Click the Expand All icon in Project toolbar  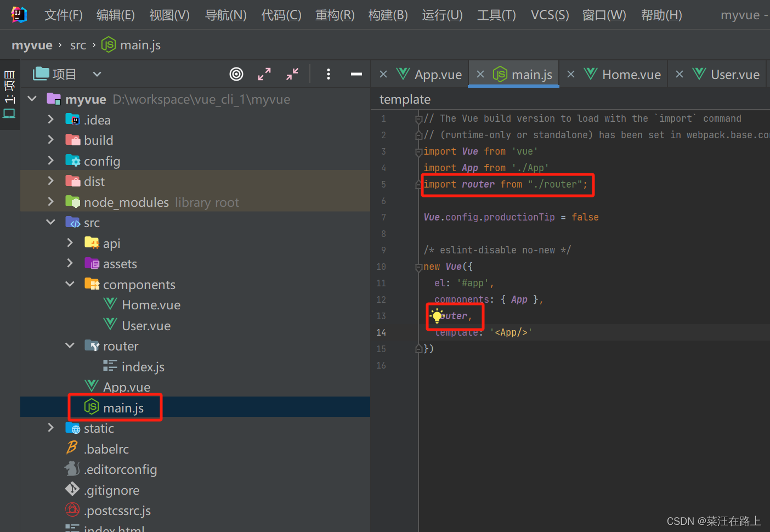point(264,73)
